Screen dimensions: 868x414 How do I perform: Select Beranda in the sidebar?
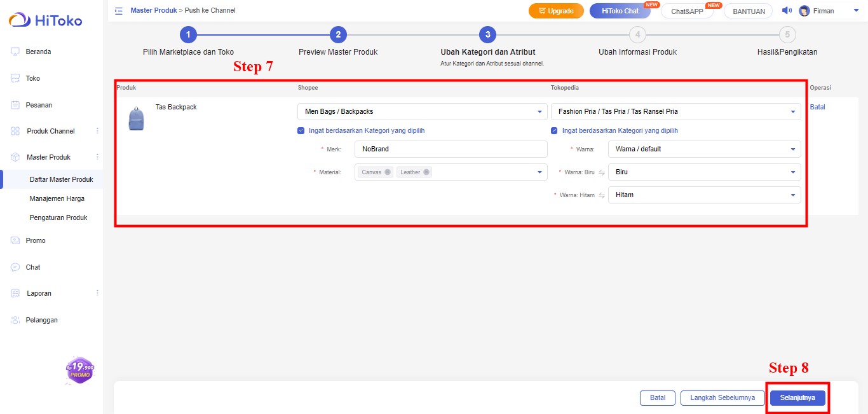point(38,52)
